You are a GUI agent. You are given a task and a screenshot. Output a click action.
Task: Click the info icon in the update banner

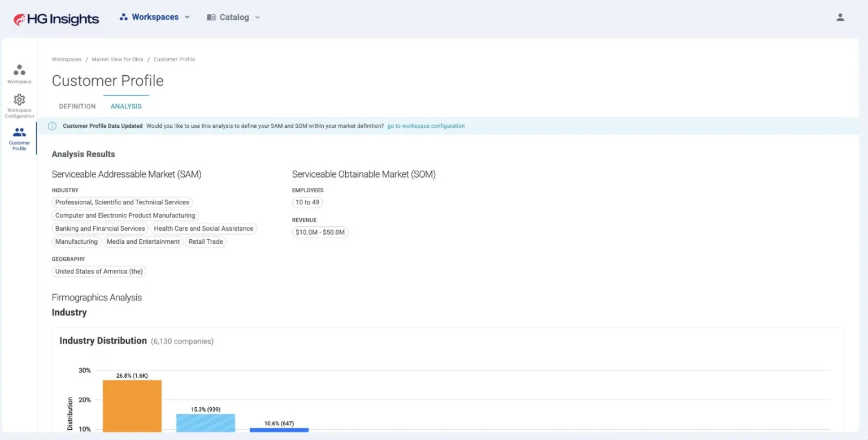(53, 126)
